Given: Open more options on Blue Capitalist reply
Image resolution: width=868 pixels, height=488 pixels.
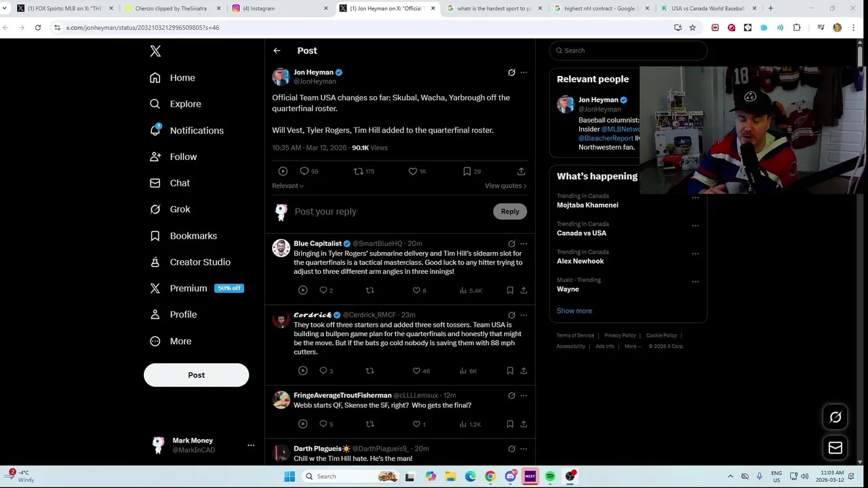Looking at the screenshot, I should tap(524, 244).
